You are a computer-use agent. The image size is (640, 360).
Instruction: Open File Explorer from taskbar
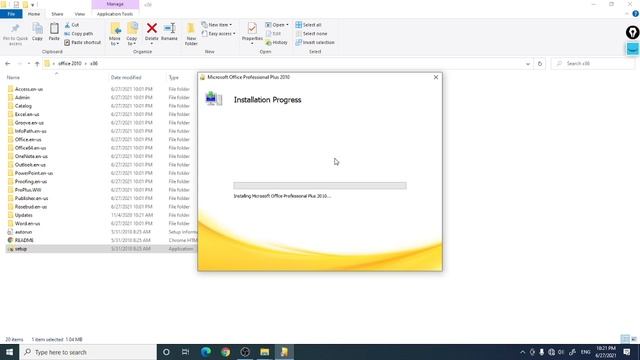point(264,352)
